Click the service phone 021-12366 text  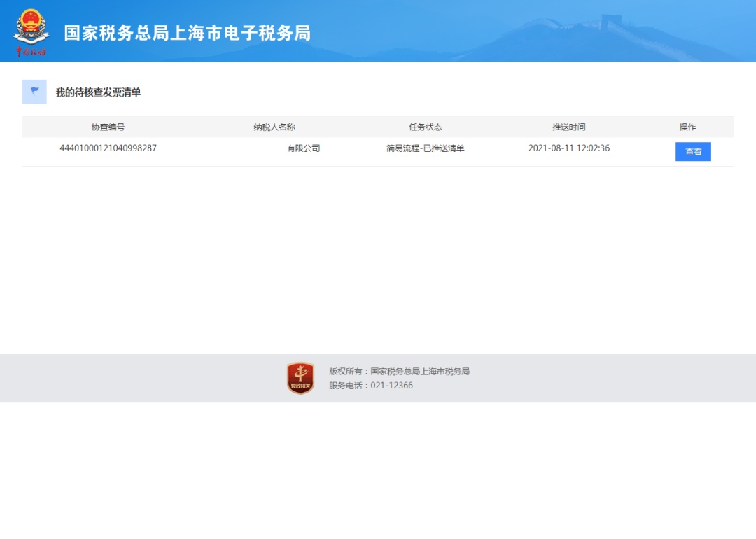point(371,386)
